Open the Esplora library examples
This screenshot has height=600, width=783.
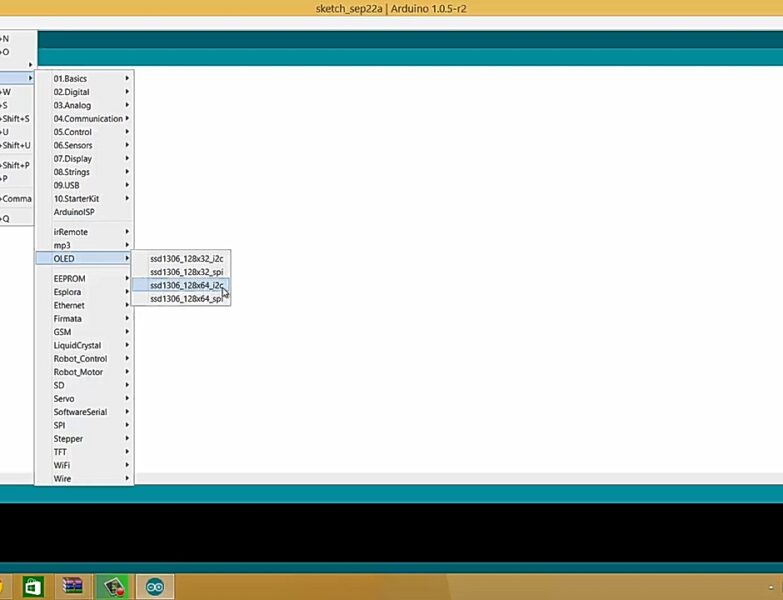[x=84, y=292]
